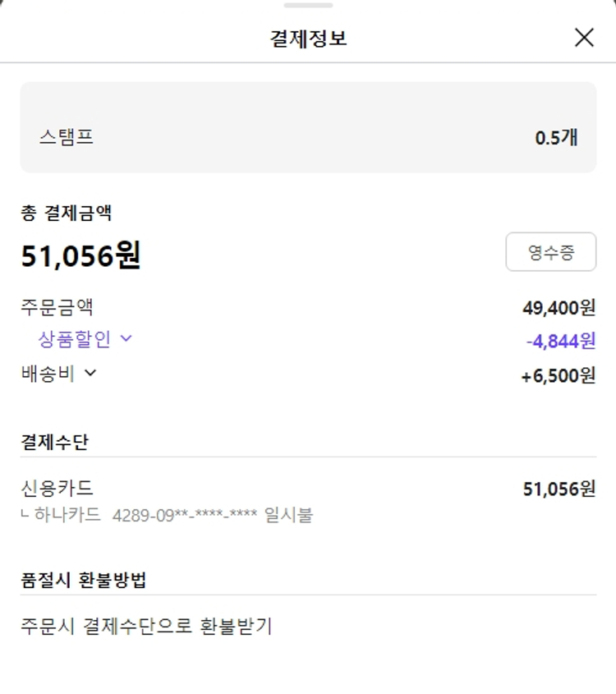The image size is (616, 694).
Task: Expand the 배송비 chevron arrow
Action: (90, 373)
